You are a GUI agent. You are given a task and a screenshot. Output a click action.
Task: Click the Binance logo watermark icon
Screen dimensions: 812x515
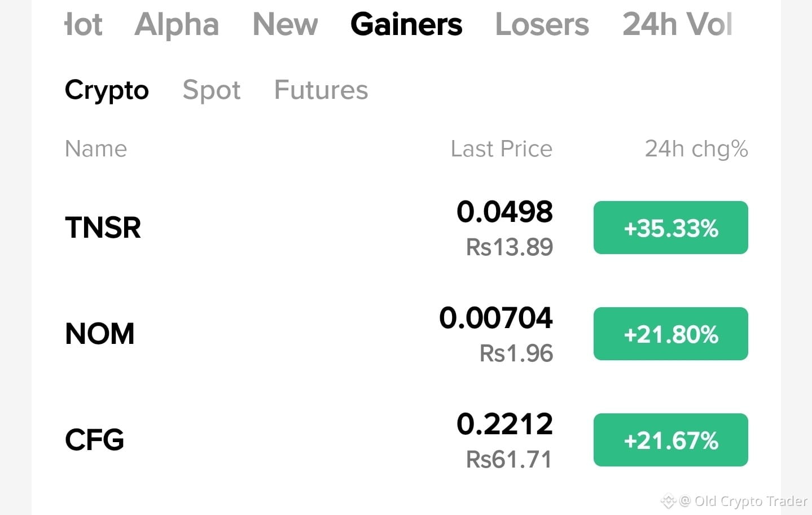pos(668,501)
